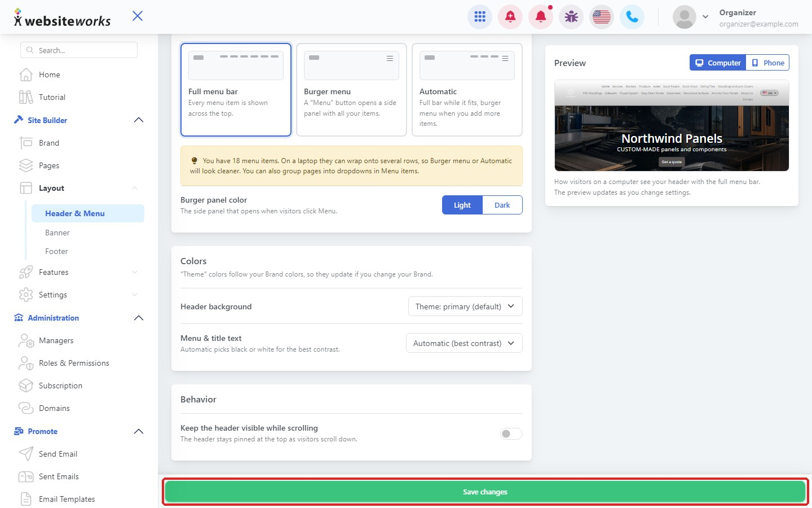The height and width of the screenshot is (508, 812).
Task: Set burger panel color to Dark
Action: (502, 205)
